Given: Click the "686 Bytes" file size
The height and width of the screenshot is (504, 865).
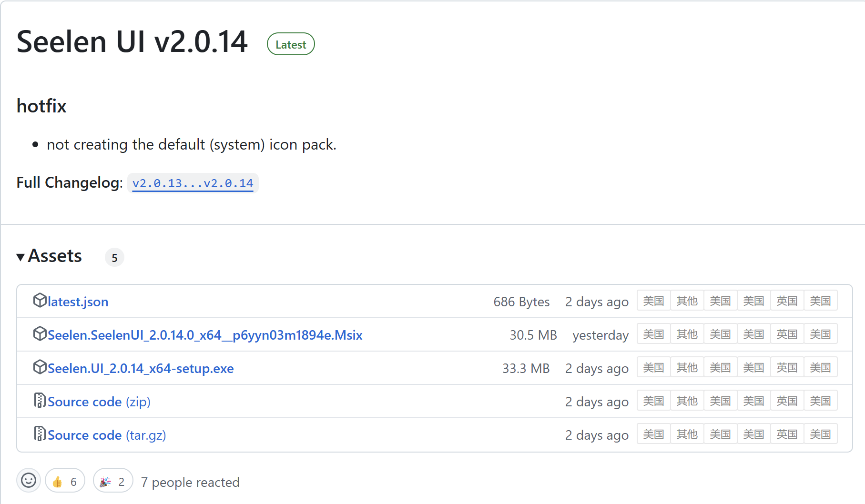Looking at the screenshot, I should (521, 302).
